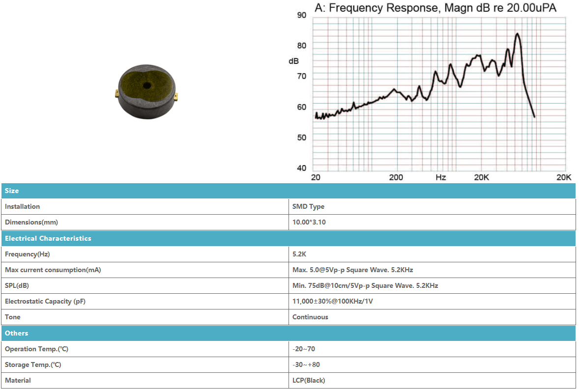Viewport: 579px width, 392px height.
Task: Select the '-20~70' temperature value
Action: click(x=304, y=349)
